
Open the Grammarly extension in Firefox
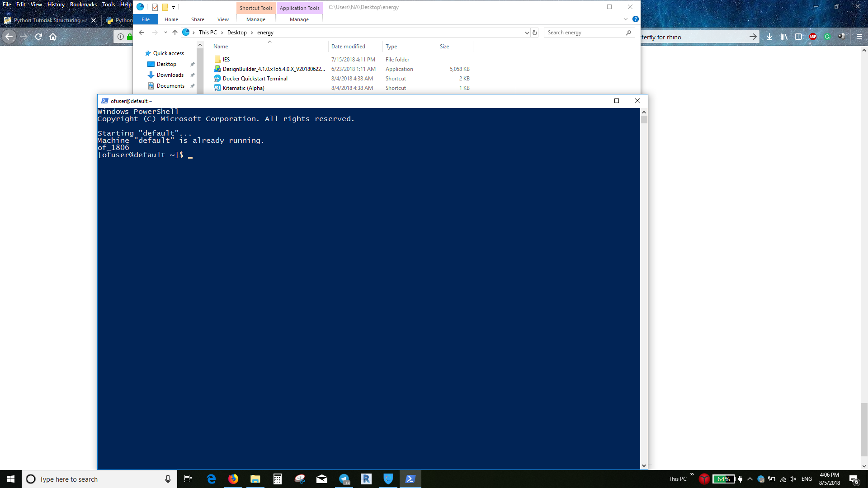coord(827,37)
